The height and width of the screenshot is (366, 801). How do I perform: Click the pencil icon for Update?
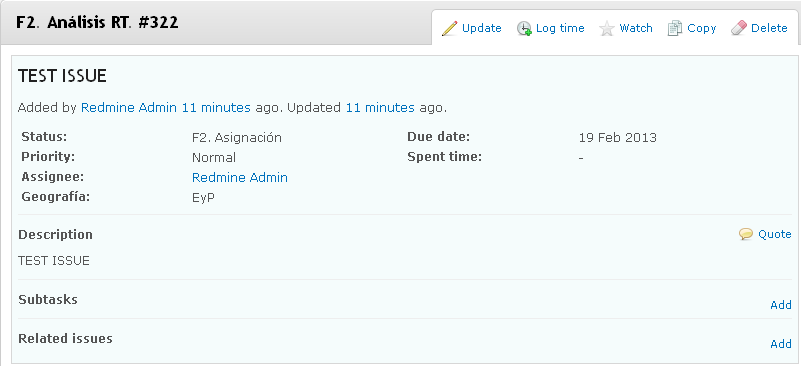[450, 28]
